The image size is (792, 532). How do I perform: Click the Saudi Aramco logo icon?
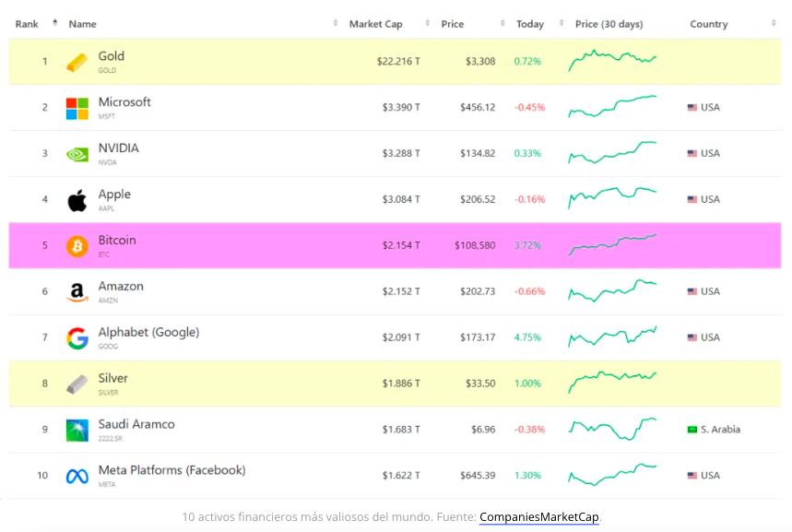coord(77,431)
